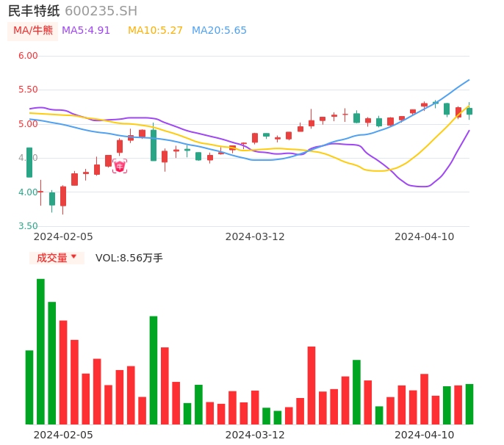Open the 成交量 indicator dropdown

pos(57,258)
